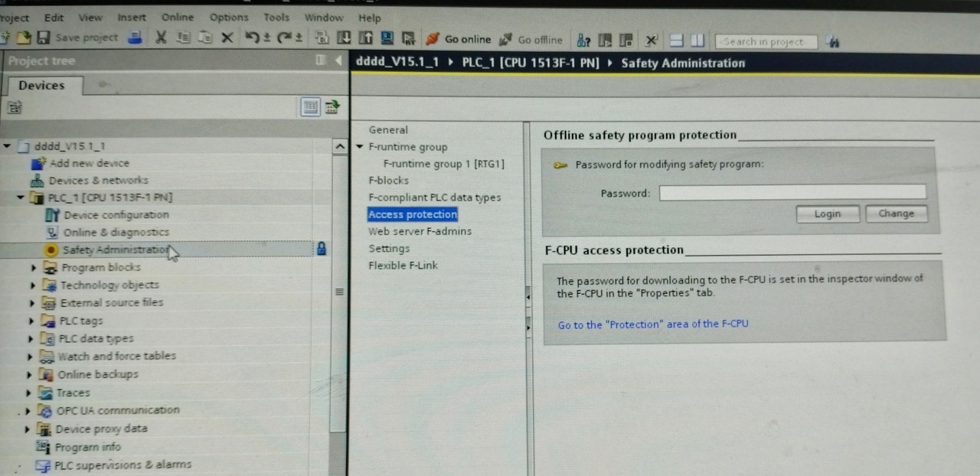Open the Protection area of the F-CPU link
Viewport: 980px width, 476px height.
click(653, 324)
